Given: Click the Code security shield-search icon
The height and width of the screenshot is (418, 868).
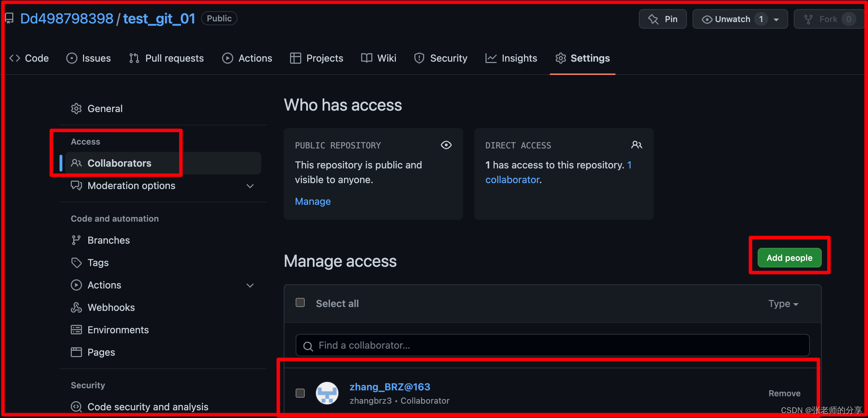Looking at the screenshot, I should click(x=76, y=407).
